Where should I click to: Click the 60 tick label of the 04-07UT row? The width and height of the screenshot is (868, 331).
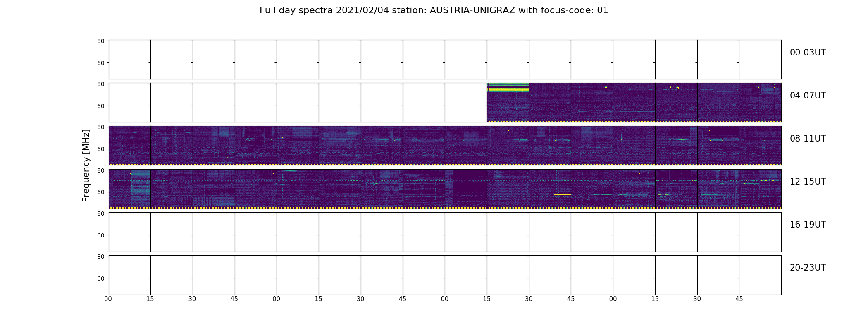(100, 106)
